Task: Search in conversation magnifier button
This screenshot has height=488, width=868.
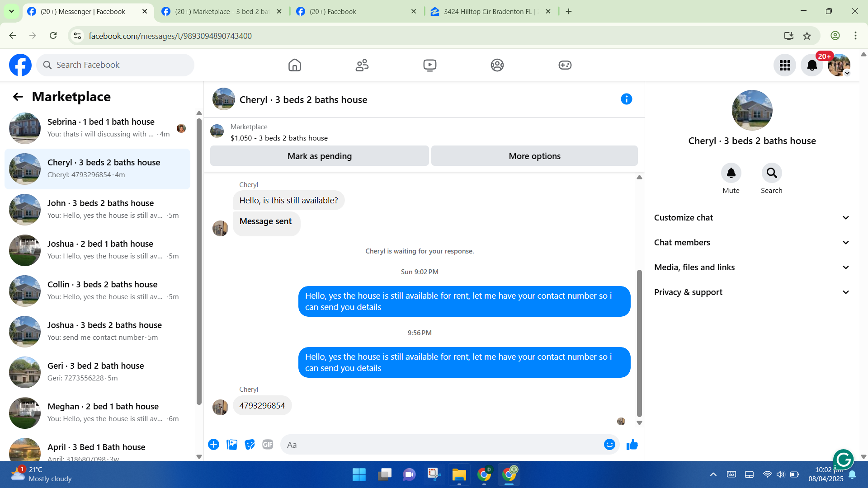Action: (771, 173)
